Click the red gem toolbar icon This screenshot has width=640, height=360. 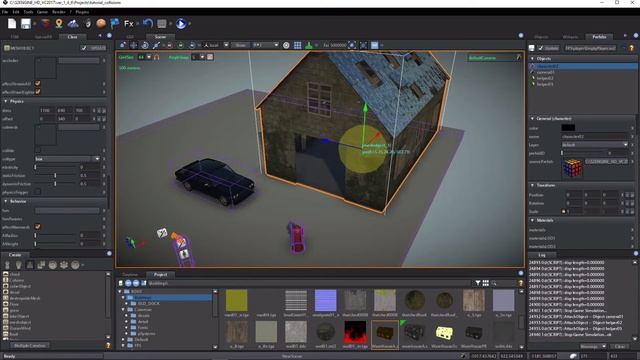46,23
